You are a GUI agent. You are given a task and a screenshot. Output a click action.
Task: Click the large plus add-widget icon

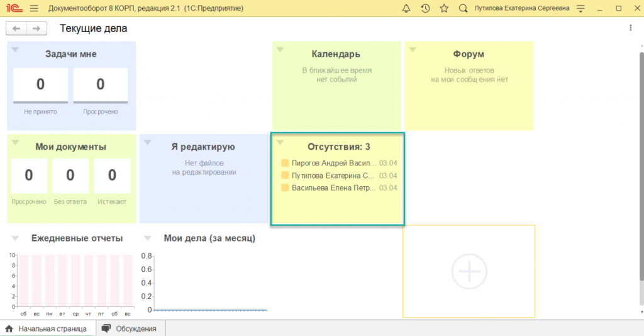coord(469,271)
